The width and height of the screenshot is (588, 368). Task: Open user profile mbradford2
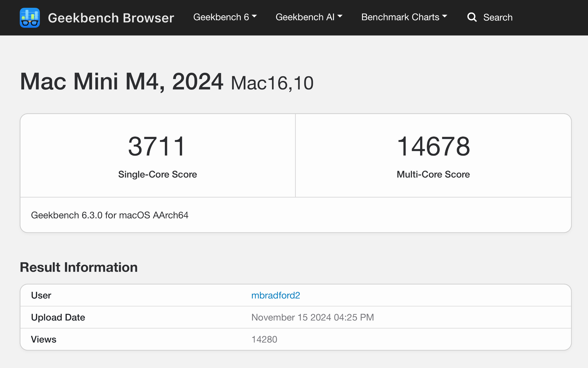pos(276,295)
